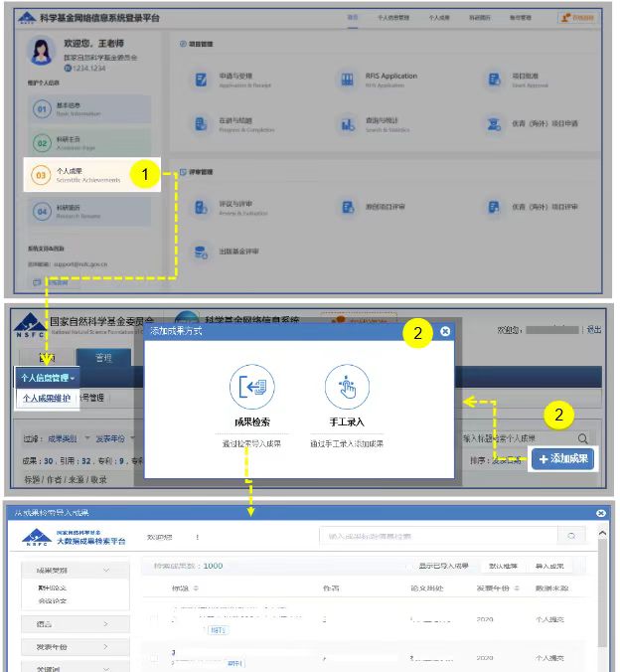620x672 pixels.
Task: Click search magnifier in 个人成果 search box
Action: tap(582, 438)
